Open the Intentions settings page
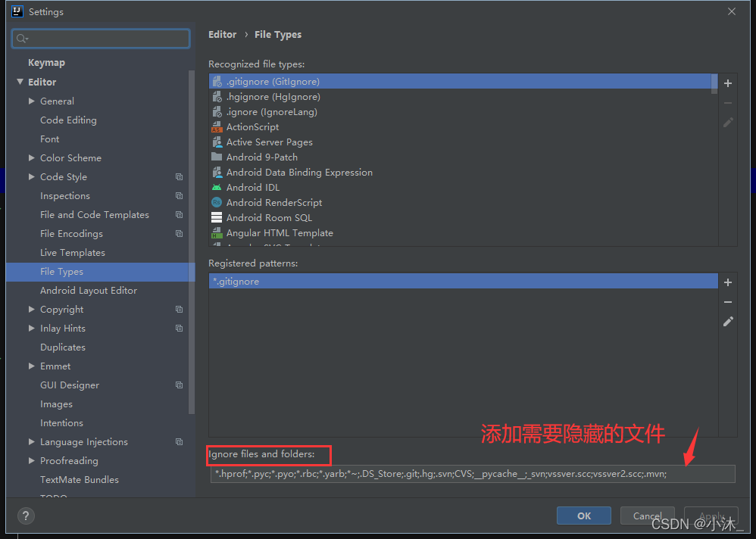 point(61,423)
